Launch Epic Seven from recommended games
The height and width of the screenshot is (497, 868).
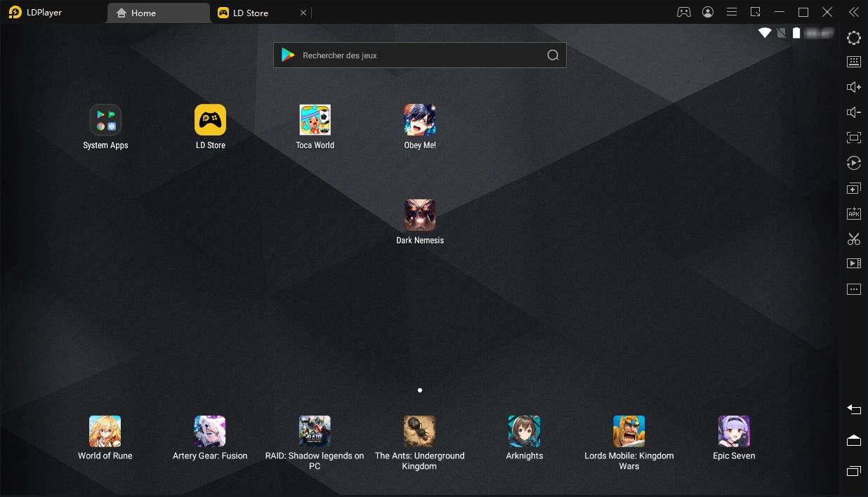click(734, 432)
